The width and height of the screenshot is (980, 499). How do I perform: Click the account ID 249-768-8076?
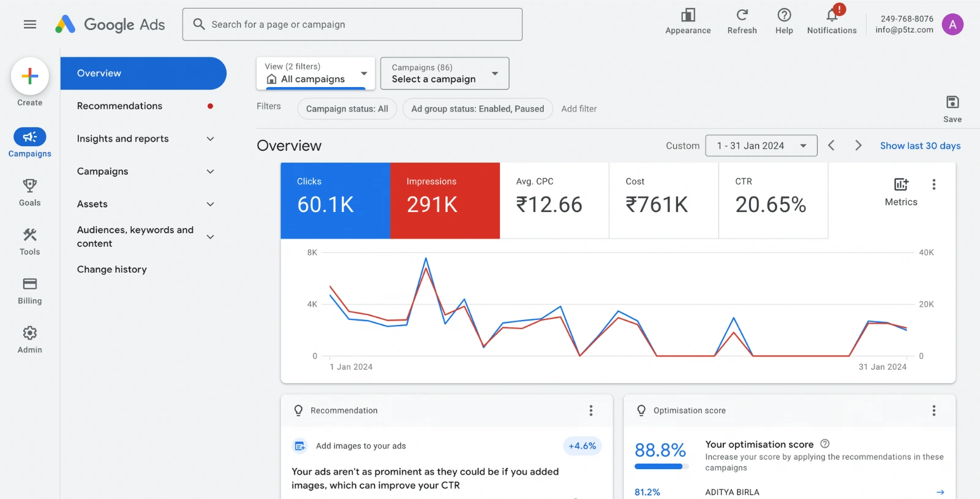(x=907, y=19)
